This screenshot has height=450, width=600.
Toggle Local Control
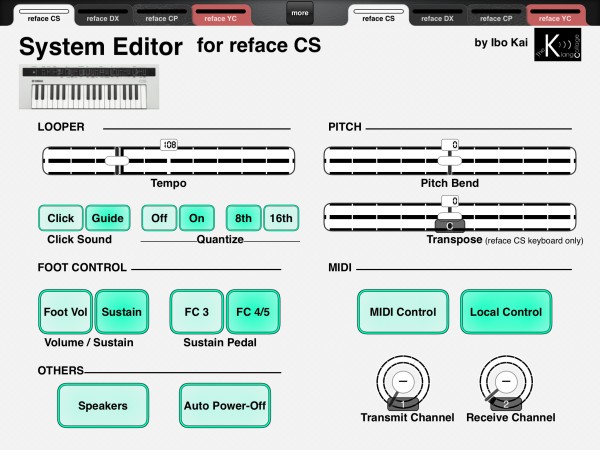click(506, 312)
